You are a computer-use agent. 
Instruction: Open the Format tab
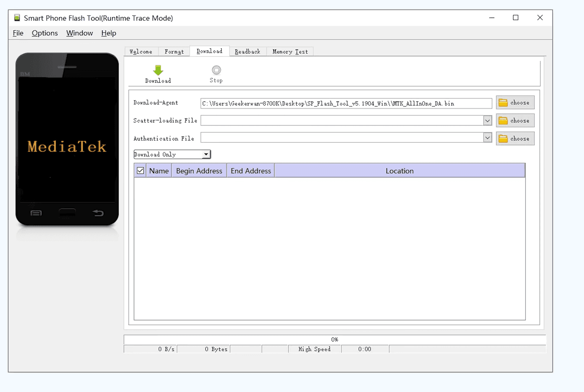point(174,52)
